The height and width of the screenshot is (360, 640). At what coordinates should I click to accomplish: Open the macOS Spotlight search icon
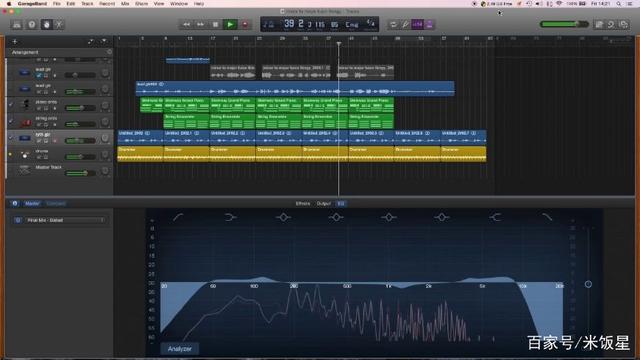619,4
